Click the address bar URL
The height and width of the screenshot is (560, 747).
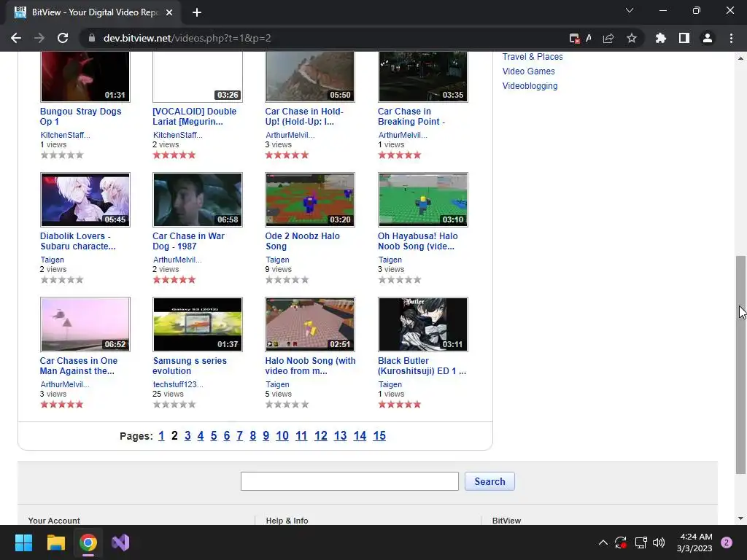coord(187,38)
